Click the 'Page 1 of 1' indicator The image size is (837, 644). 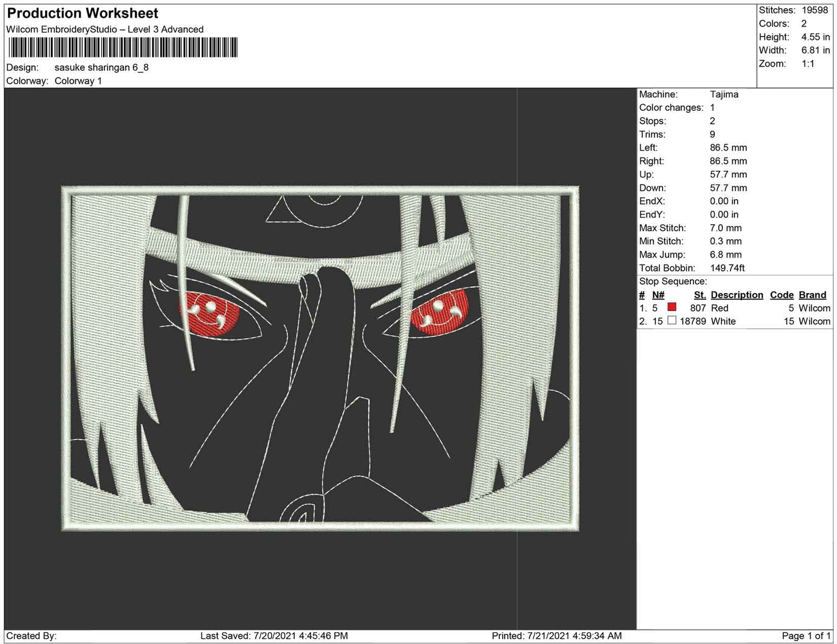tap(806, 636)
